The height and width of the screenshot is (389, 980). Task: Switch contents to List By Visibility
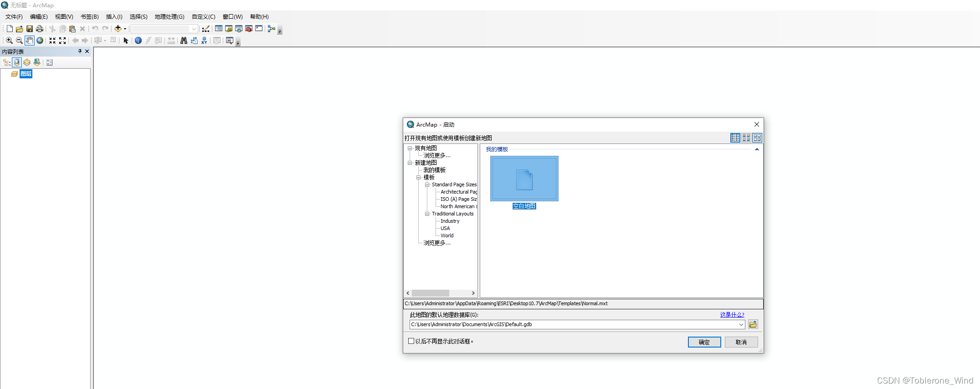click(x=27, y=62)
